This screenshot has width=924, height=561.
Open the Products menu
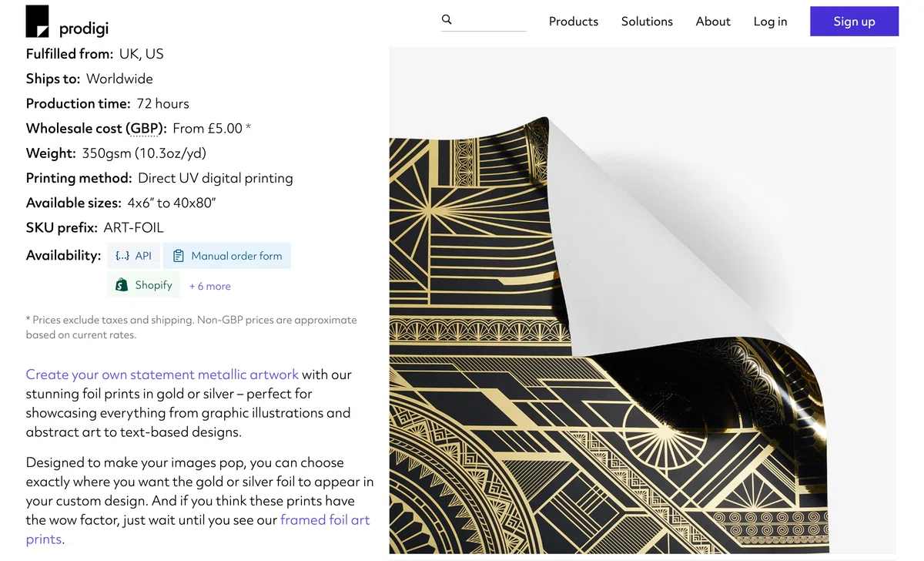click(x=574, y=22)
